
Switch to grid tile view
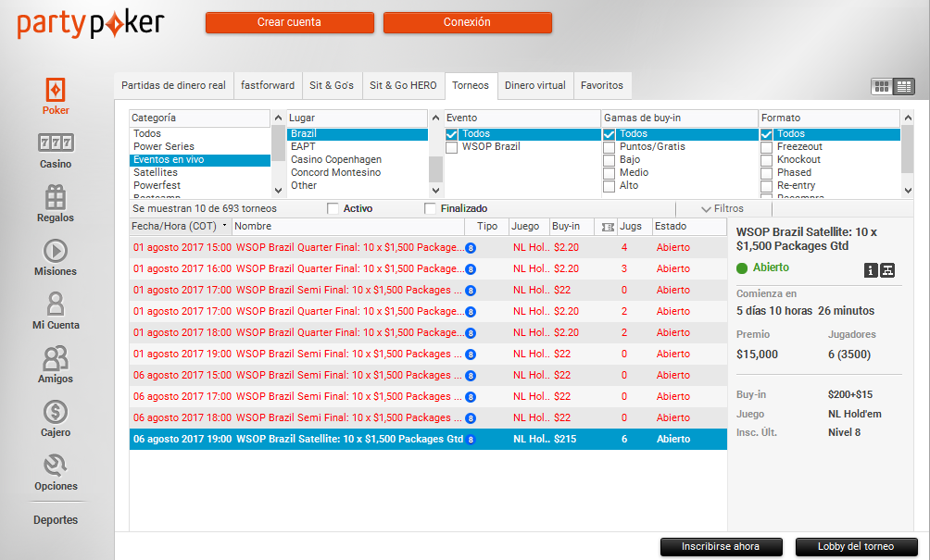(881, 87)
